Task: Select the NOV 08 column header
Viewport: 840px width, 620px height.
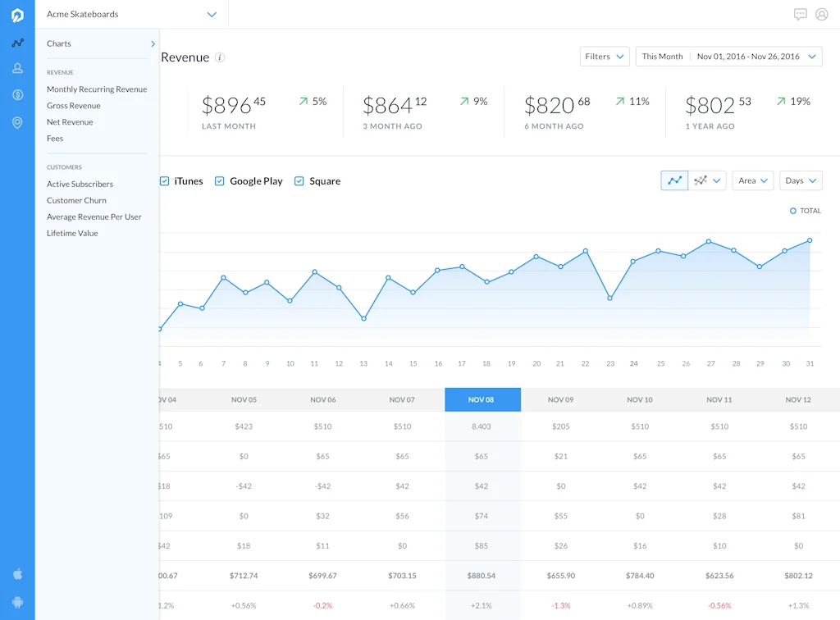Action: click(482, 399)
